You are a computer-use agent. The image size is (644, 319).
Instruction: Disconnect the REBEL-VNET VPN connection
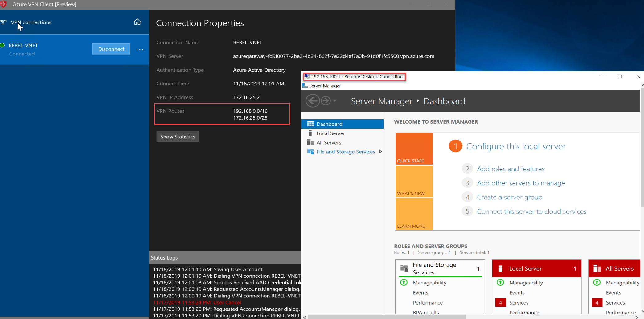pyautogui.click(x=111, y=49)
